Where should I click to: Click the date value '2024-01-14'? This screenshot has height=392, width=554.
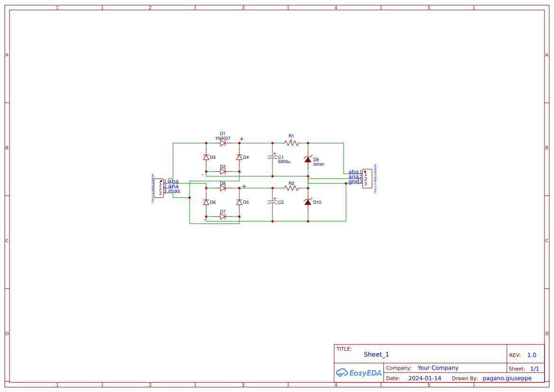pyautogui.click(x=425, y=378)
